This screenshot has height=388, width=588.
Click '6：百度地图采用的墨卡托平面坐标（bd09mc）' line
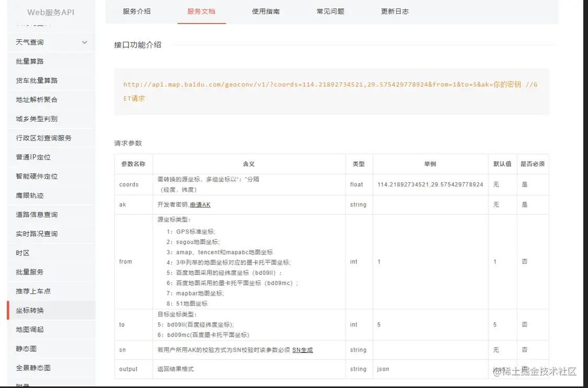pyautogui.click(x=233, y=283)
